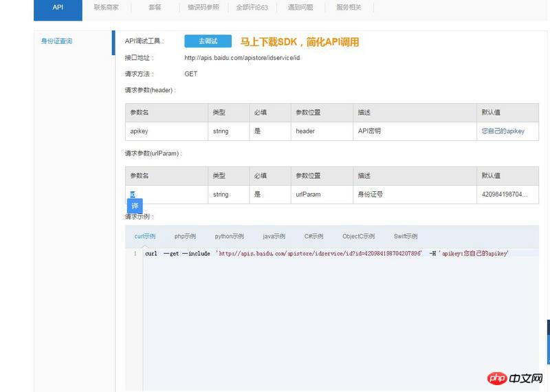The height and width of the screenshot is (392, 550).
Task: Click inside the curl command code line
Action: tap(326, 254)
